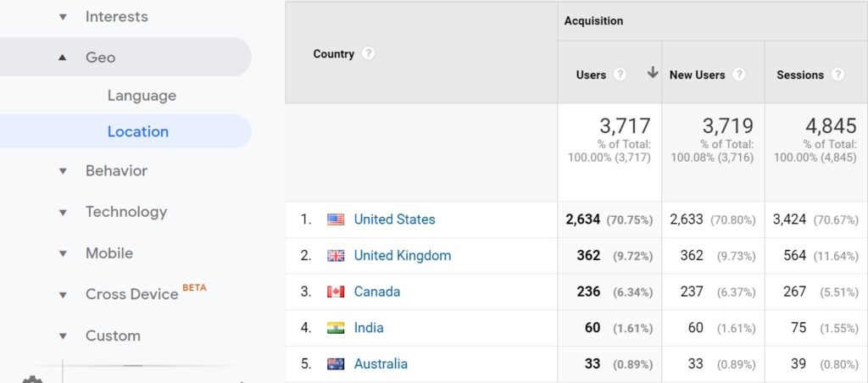This screenshot has height=383, width=868.
Task: Click the help icon beside New Users
Action: click(739, 75)
